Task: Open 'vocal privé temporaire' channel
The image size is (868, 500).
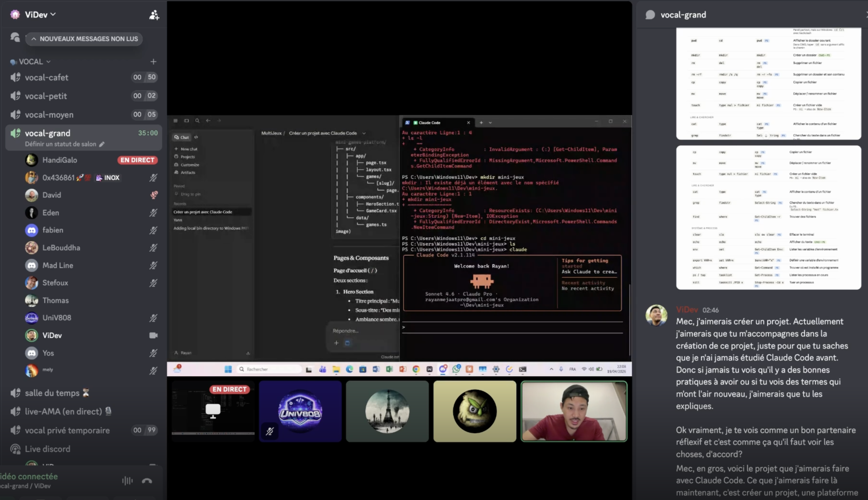Action: point(83,430)
